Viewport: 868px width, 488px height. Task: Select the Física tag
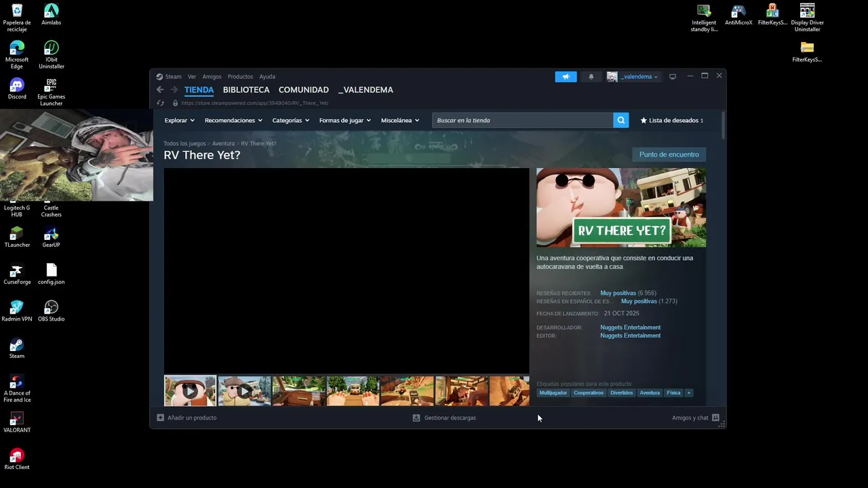tap(673, 392)
